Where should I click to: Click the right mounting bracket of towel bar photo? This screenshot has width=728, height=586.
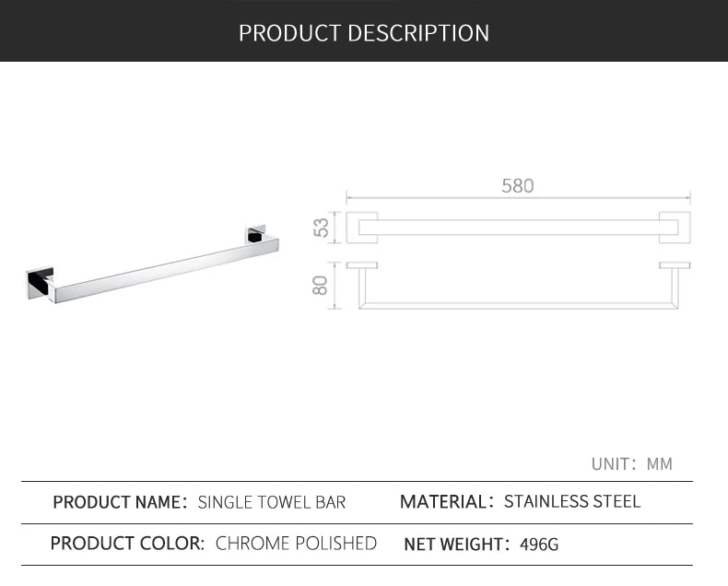click(x=255, y=235)
